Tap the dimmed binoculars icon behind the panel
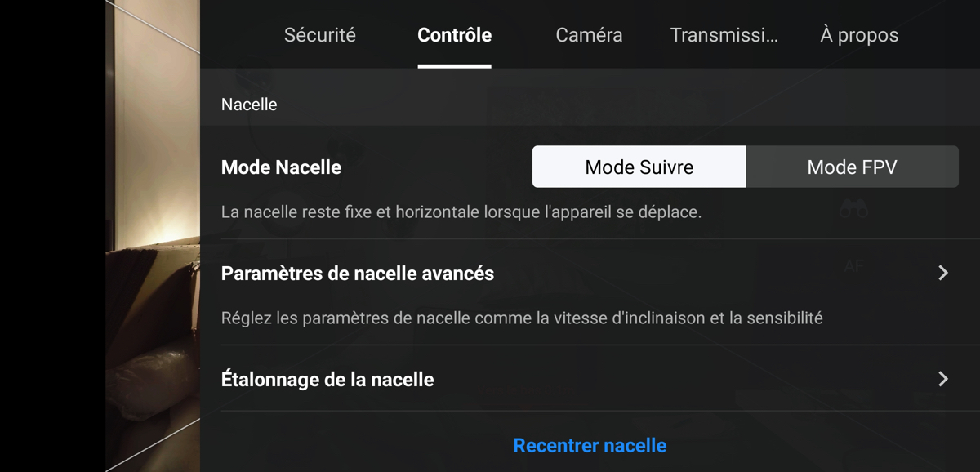980x472 pixels. tap(853, 211)
